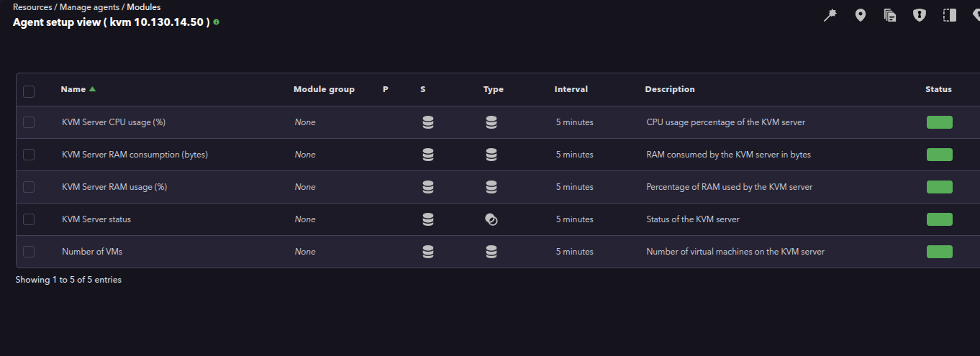The width and height of the screenshot is (980, 356).
Task: Check the box for KVM Server RAM usage (%)
Action: point(29,187)
